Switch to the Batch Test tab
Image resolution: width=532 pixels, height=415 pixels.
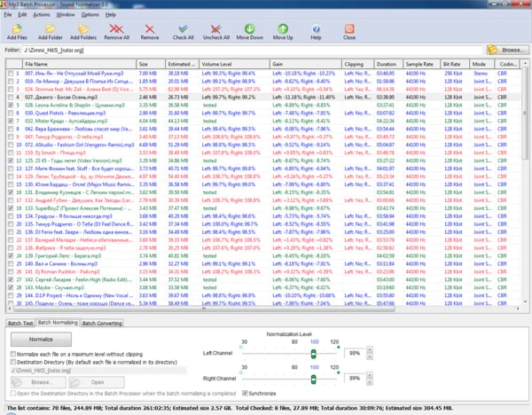tap(20, 323)
